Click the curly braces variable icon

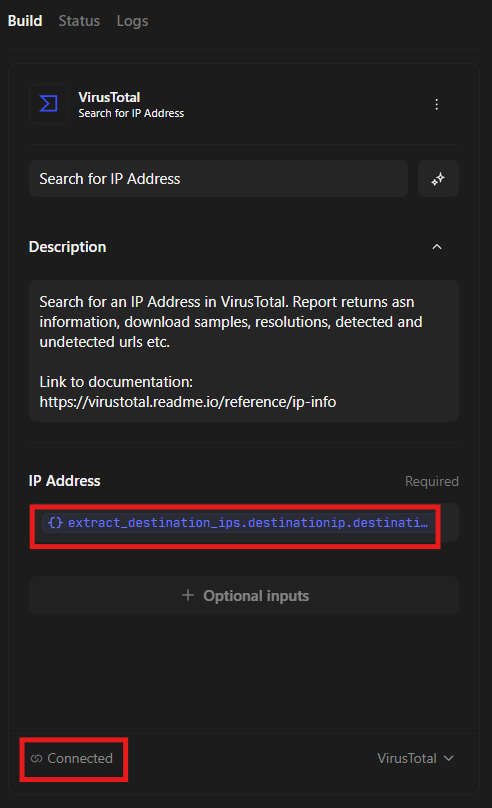coord(55,523)
